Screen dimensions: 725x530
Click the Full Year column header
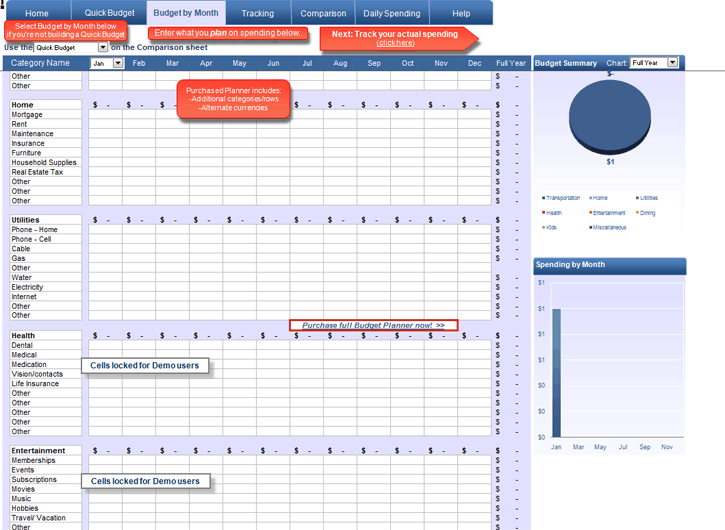tap(511, 63)
